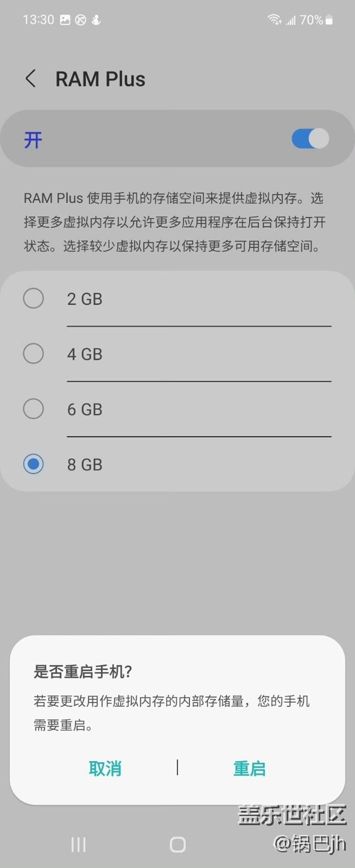Select the 6 GB radio option
The width and height of the screenshot is (355, 868).
coord(33,409)
